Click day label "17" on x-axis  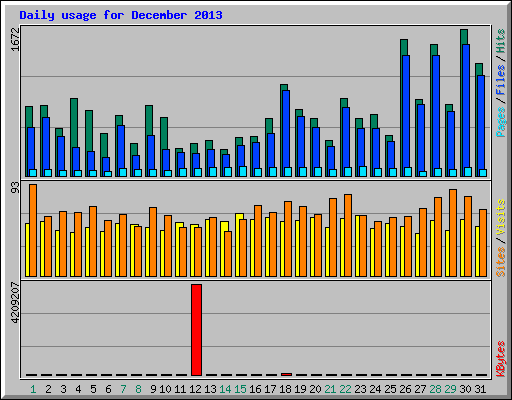(270, 389)
